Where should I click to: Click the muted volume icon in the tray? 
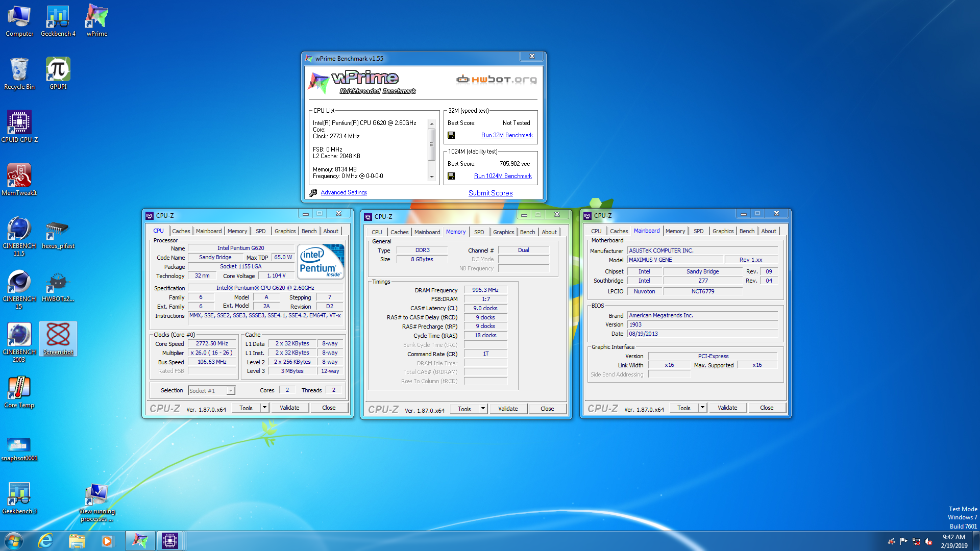click(928, 541)
